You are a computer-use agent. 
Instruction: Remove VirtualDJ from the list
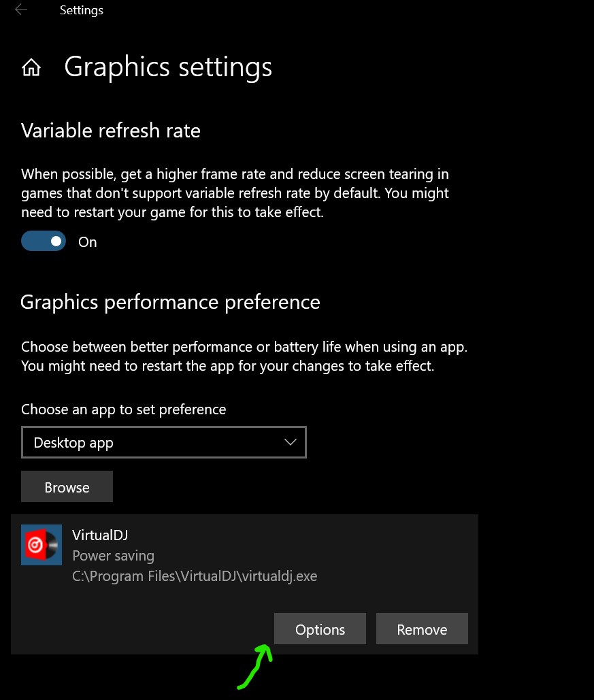pos(422,629)
